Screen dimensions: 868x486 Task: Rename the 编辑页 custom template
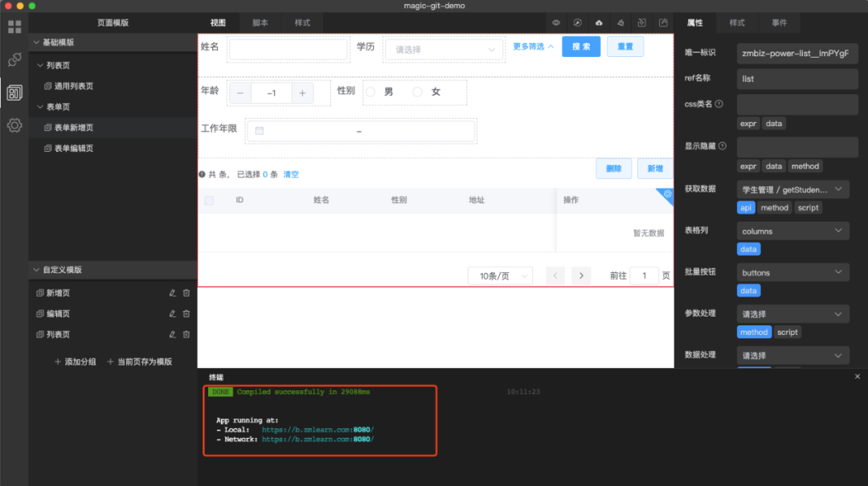(x=172, y=314)
